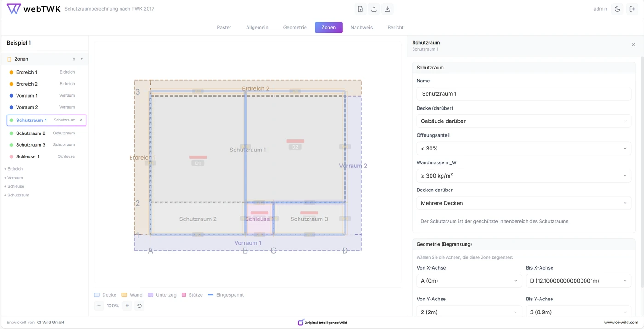This screenshot has width=644, height=329.
Task: Switch to the Geometrie tab
Action: coord(295,27)
